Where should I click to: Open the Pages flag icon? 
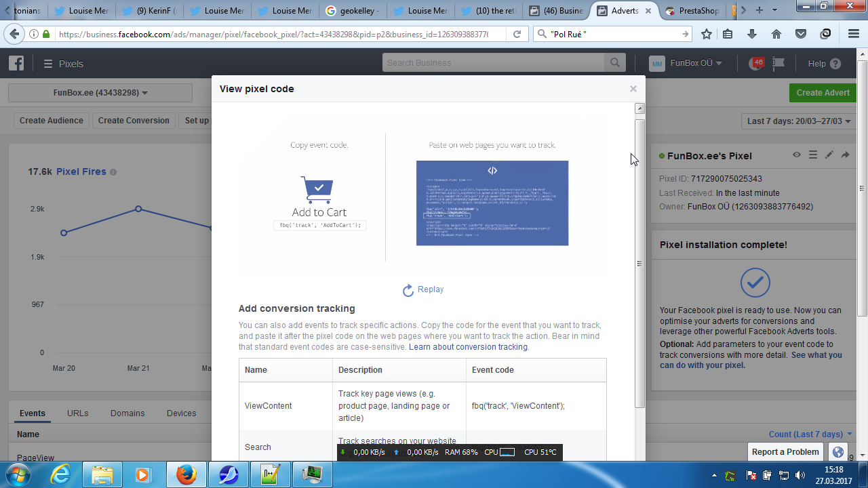click(778, 64)
